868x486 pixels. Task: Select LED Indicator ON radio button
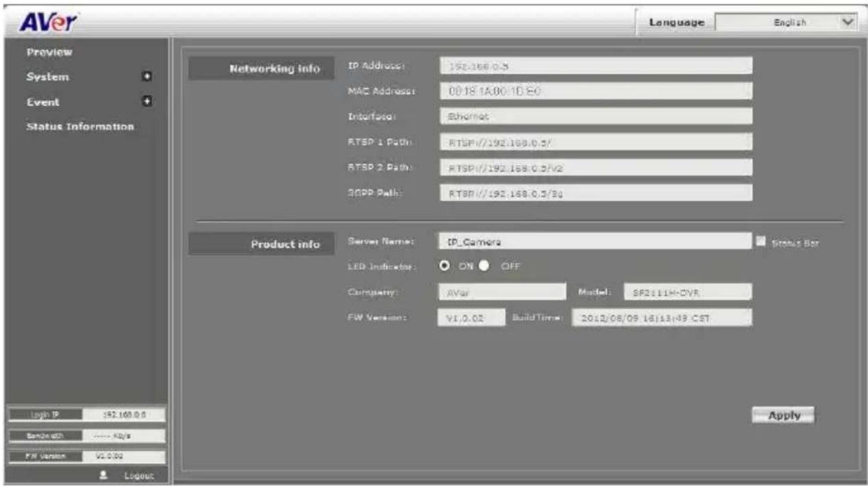(x=444, y=266)
